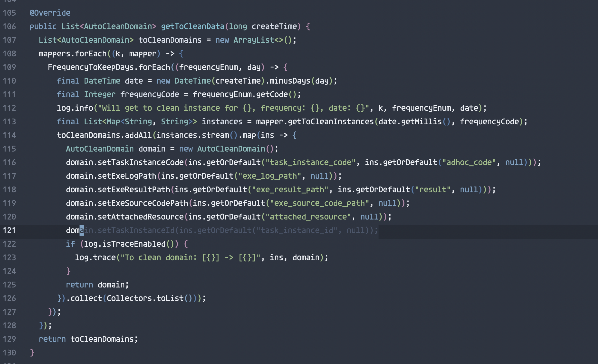Select line number 108 in the gutter
This screenshot has width=598, height=364.
click(x=9, y=53)
